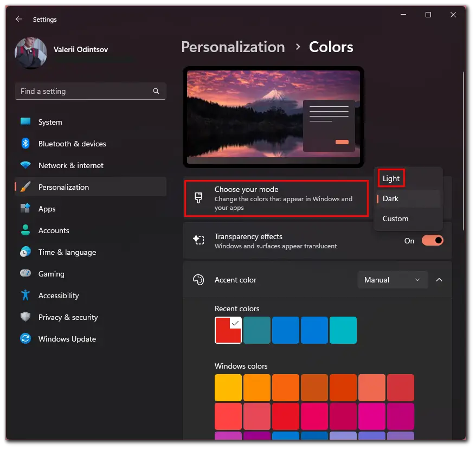Viewport: 476px width, 450px height.
Task: Open Accounts settings label
Action: point(54,230)
